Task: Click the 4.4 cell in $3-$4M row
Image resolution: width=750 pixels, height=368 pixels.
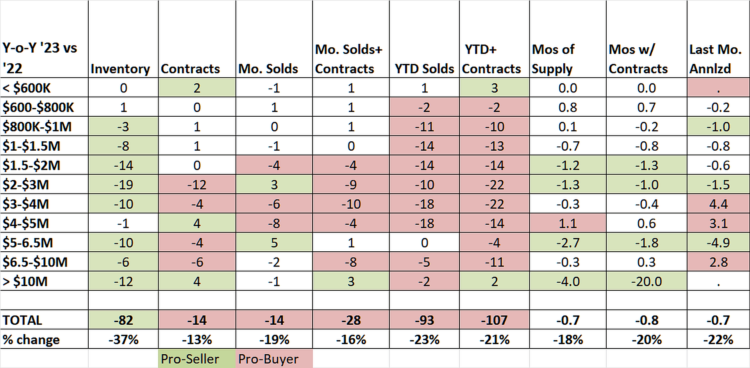Action: [x=717, y=203]
